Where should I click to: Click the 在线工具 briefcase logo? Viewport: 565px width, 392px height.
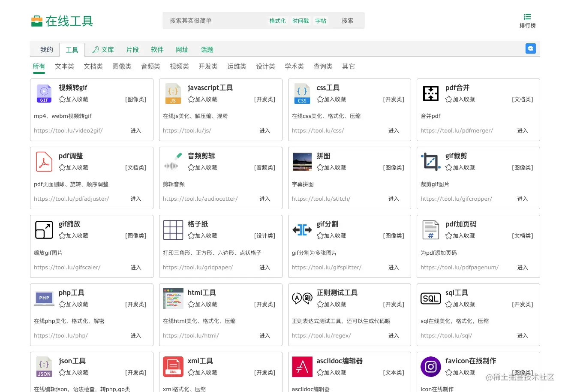37,21
